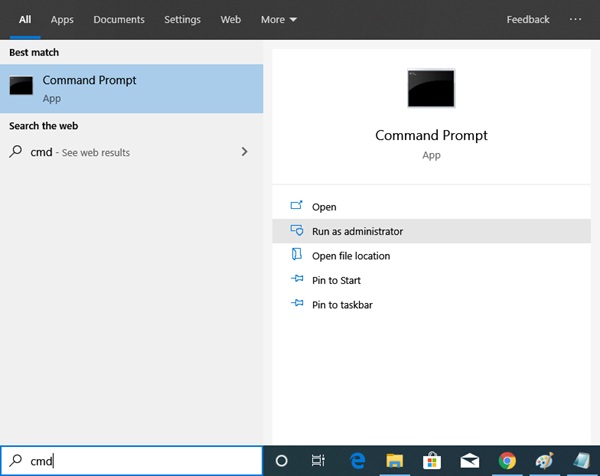Open the Notepad icon at the taskbar's end
This screenshot has height=476, width=600.
(582, 460)
